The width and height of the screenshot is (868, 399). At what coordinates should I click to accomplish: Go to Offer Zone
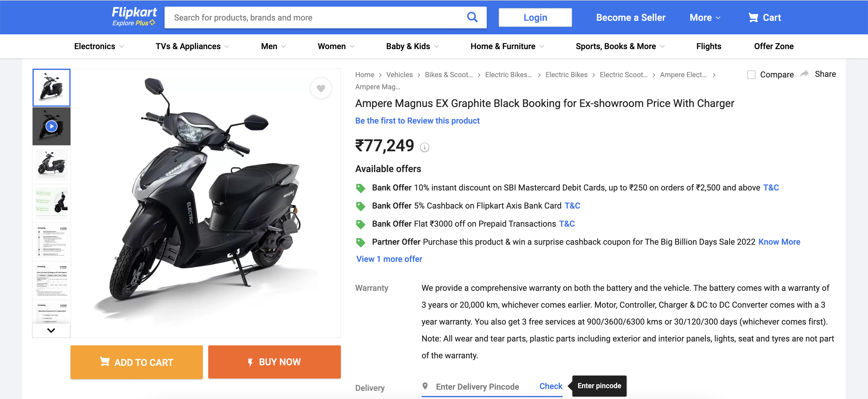tap(774, 46)
